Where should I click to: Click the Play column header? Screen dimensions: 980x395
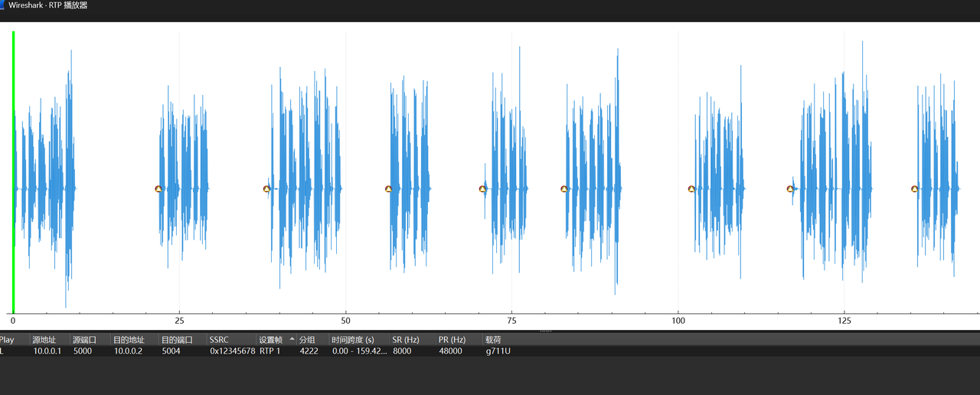tap(8, 339)
